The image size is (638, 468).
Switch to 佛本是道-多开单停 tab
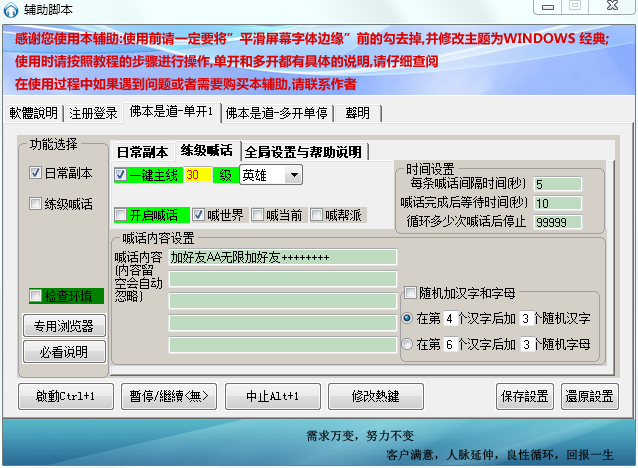pos(277,113)
